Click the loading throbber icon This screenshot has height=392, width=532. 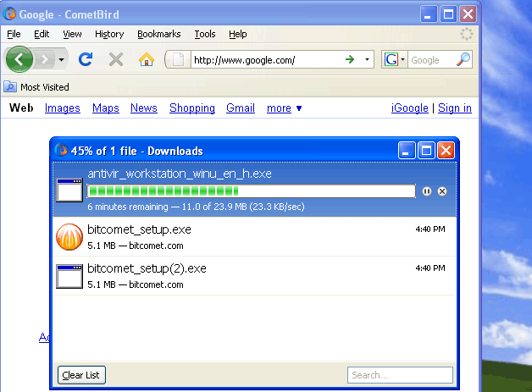467,34
